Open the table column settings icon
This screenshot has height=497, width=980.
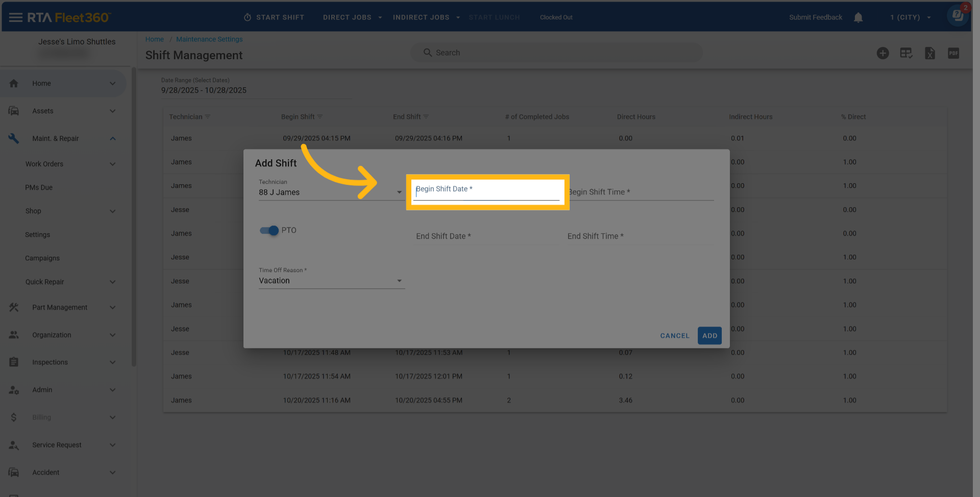pos(906,53)
